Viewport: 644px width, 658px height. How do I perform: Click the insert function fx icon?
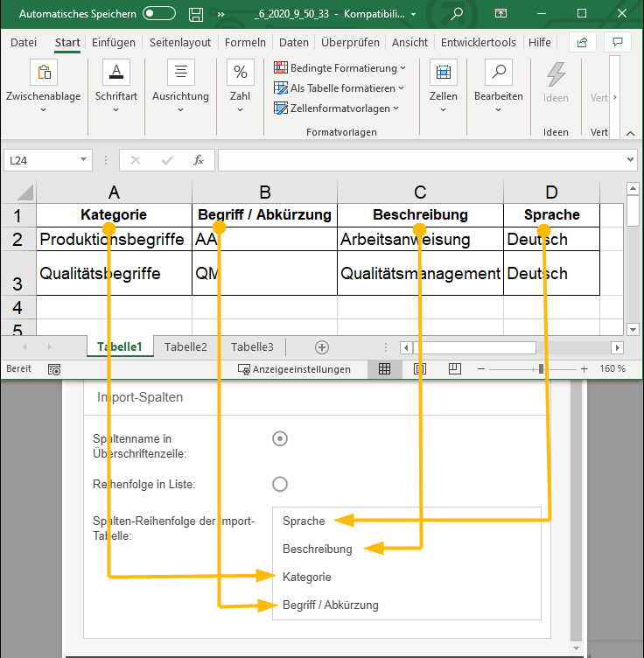199,160
